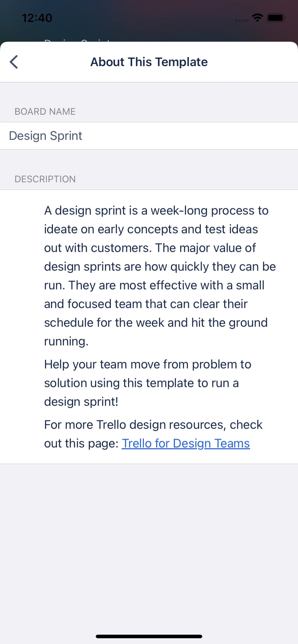Image resolution: width=298 pixels, height=644 pixels.
Task: Tap the back chevron arrow
Action: click(x=14, y=62)
